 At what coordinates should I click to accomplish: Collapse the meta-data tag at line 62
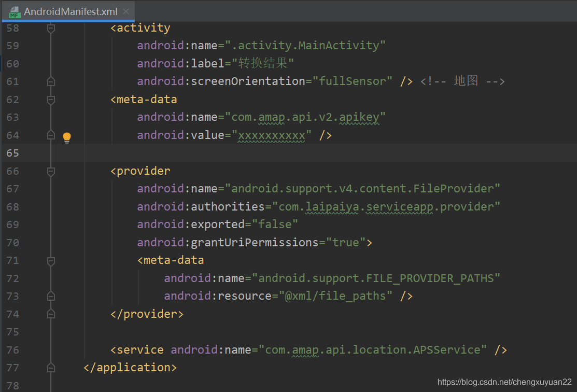click(x=51, y=100)
